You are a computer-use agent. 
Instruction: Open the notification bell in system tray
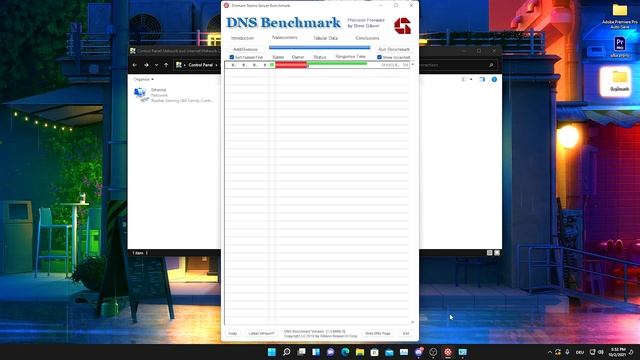[631, 352]
